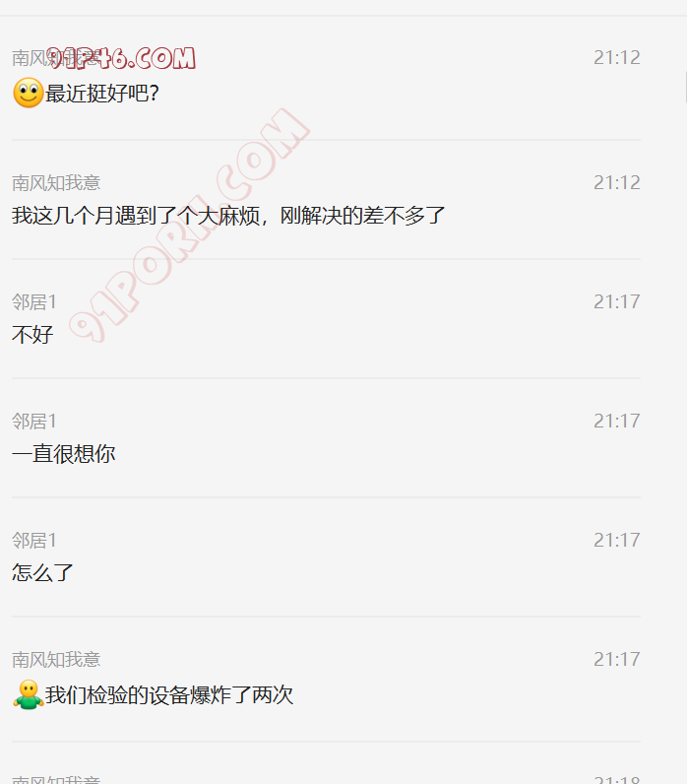Click the red 91P46.COM watermark text
This screenshot has height=784, width=687.
[121, 58]
